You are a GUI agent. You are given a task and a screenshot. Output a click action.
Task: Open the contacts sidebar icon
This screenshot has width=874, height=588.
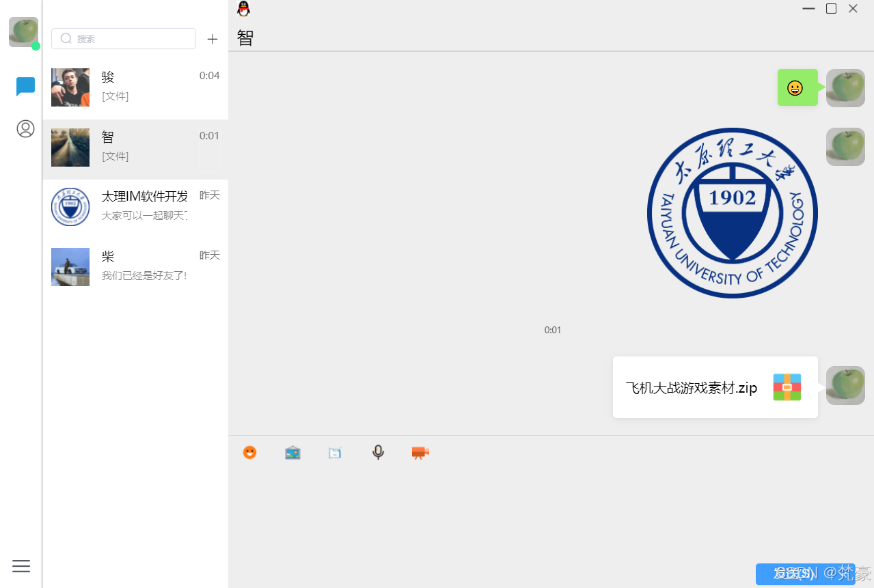[x=25, y=128]
